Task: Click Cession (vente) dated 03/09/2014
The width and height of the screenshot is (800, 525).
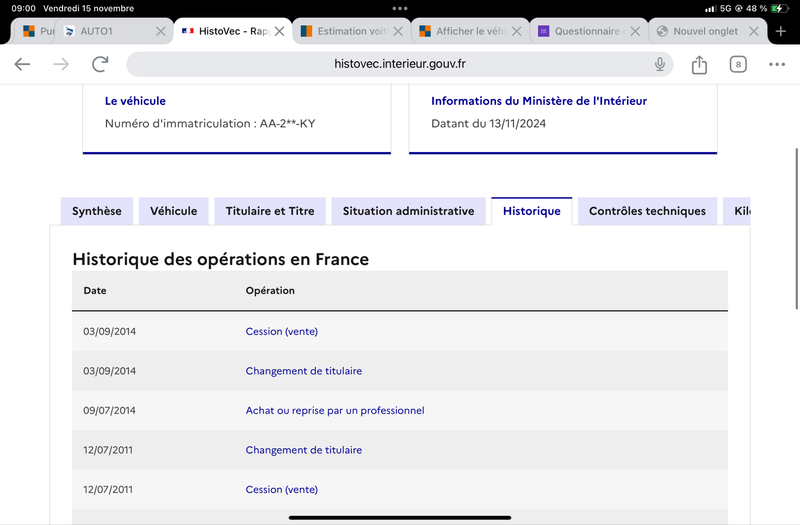Action: 282,332
